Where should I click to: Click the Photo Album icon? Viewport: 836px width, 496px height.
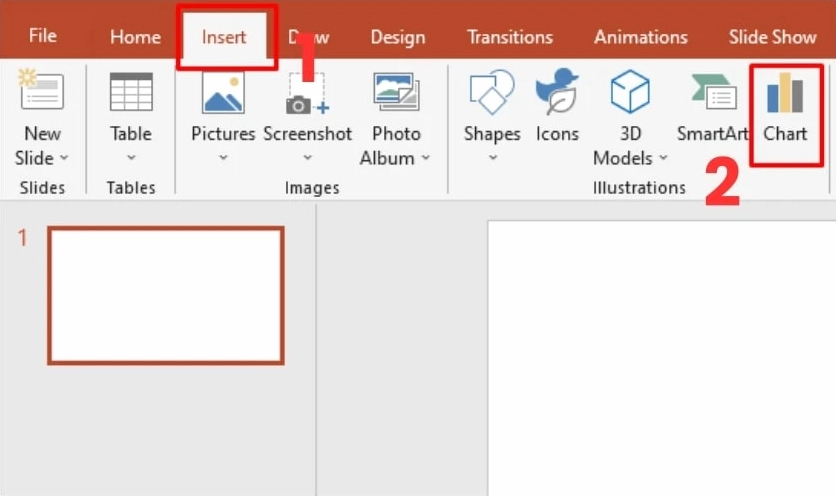[x=396, y=92]
